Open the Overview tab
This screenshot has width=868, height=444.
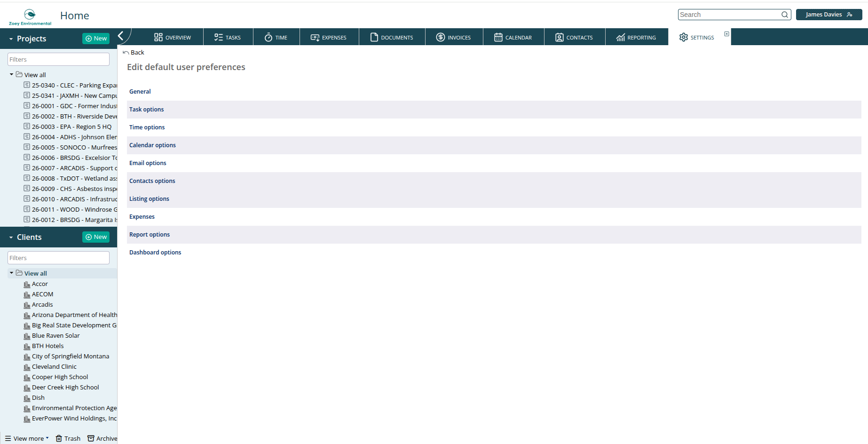(172, 37)
